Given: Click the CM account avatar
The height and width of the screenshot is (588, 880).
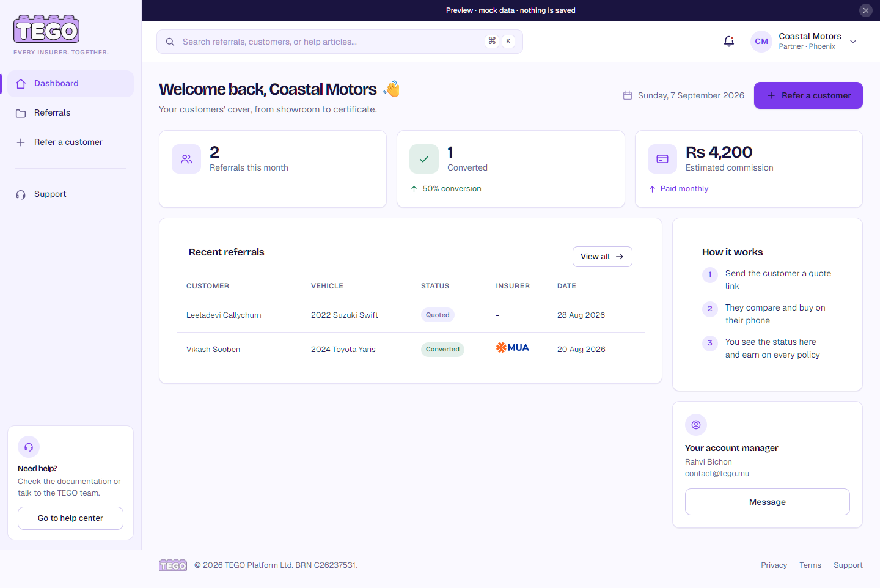Looking at the screenshot, I should coord(761,42).
